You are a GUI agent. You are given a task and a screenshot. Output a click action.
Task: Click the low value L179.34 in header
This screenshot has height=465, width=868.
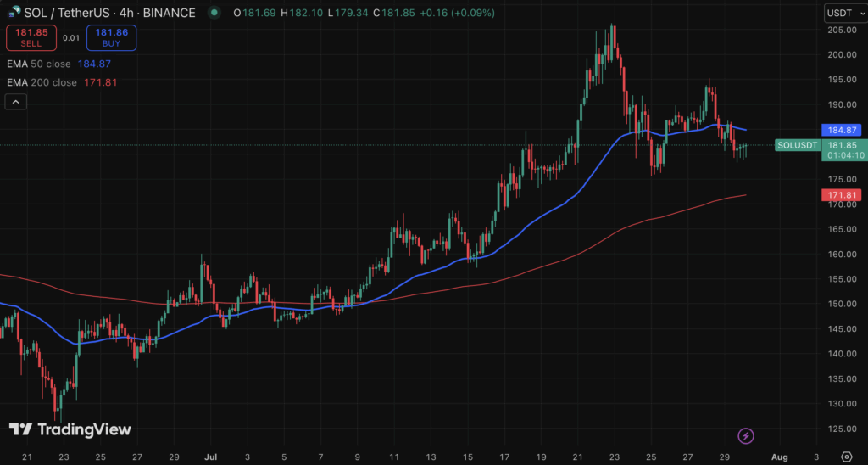coord(348,12)
